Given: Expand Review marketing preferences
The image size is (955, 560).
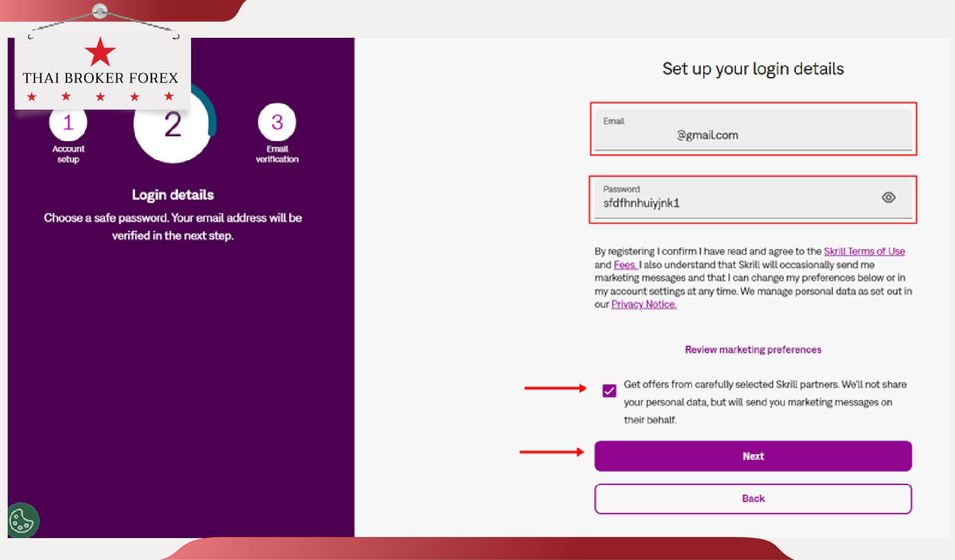Looking at the screenshot, I should (x=753, y=350).
